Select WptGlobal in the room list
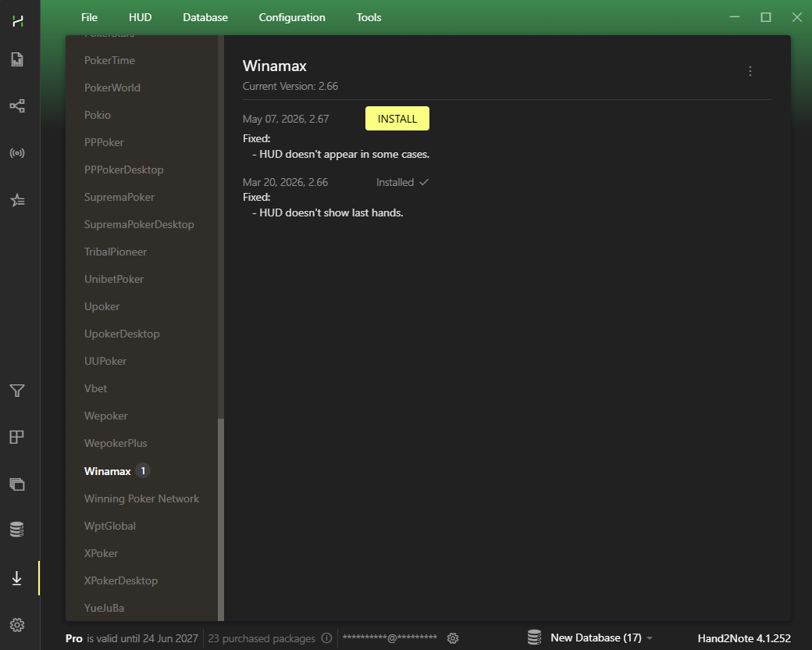Screen dimensions: 812x650 (x=110, y=526)
